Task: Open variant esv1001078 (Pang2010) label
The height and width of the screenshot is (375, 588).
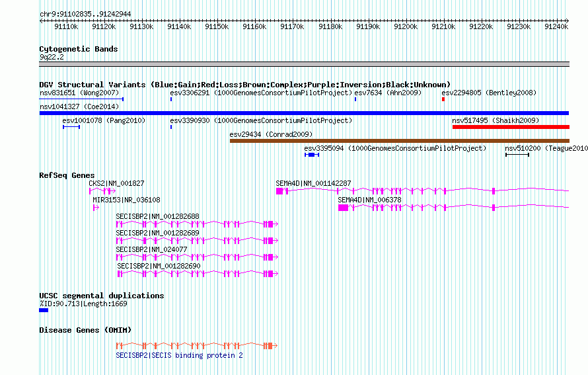Action: pos(104,120)
